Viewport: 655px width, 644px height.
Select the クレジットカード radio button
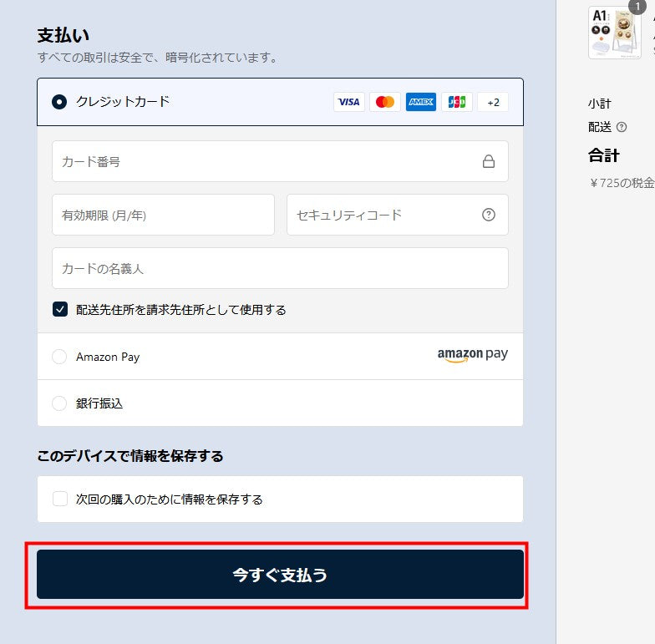point(59,102)
